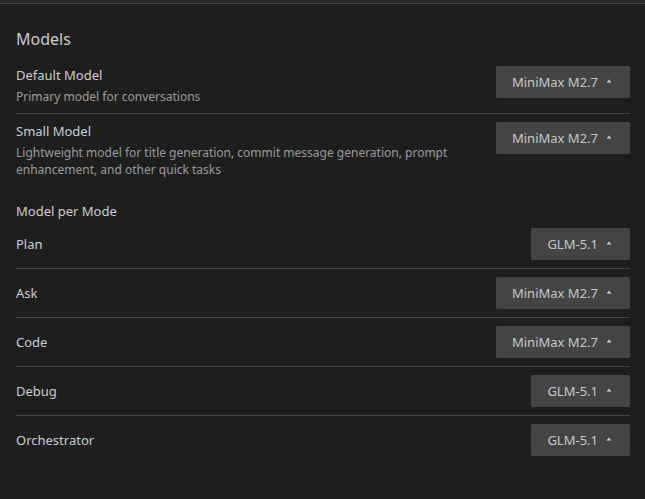This screenshot has height=499, width=645.
Task: Click the caret icon in Orchestrator's GLM-5.1 button
Action: (609, 440)
